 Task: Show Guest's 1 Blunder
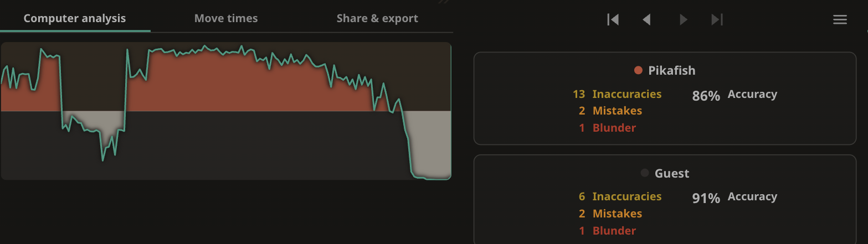coord(607,231)
